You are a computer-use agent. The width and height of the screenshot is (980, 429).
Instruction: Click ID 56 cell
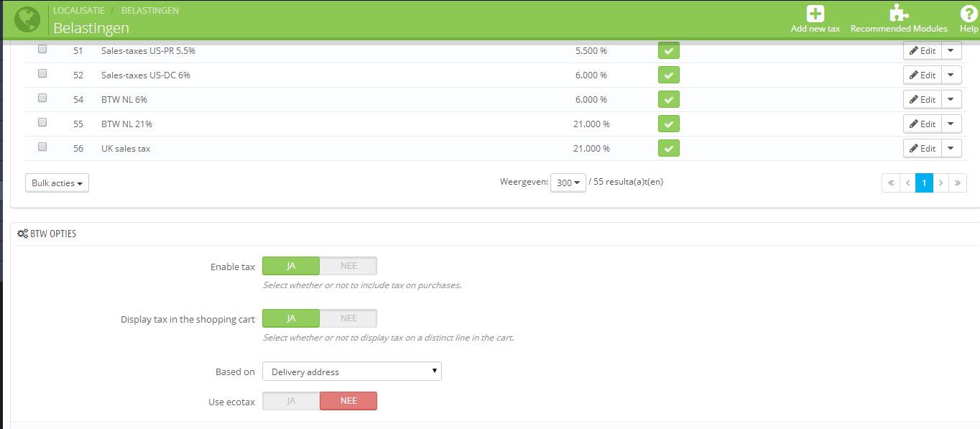pyautogui.click(x=78, y=149)
